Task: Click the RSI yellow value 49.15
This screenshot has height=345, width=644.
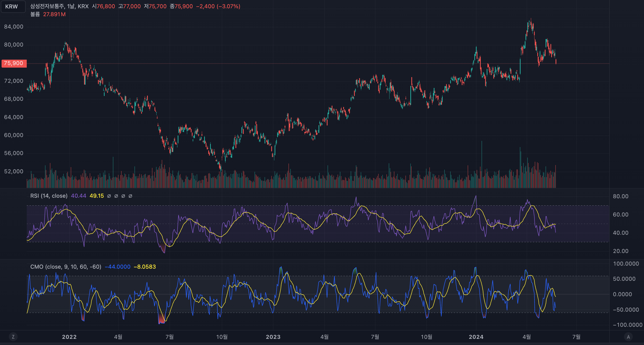Action: 97,196
